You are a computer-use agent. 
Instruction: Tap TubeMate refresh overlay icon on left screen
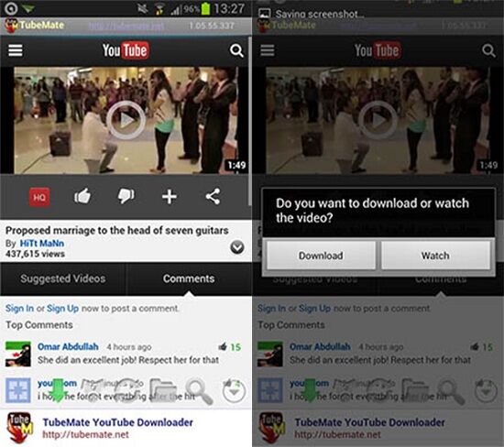click(127, 390)
